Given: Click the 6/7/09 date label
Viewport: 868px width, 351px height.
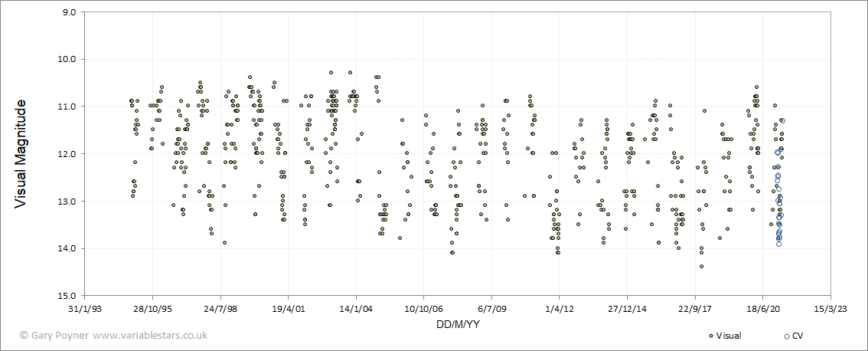Looking at the screenshot, I should pos(492,309).
